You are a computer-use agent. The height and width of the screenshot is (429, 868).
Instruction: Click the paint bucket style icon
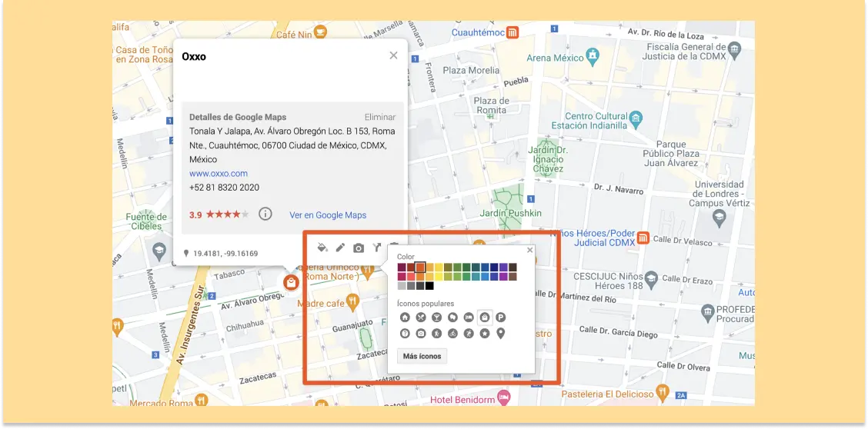[322, 248]
